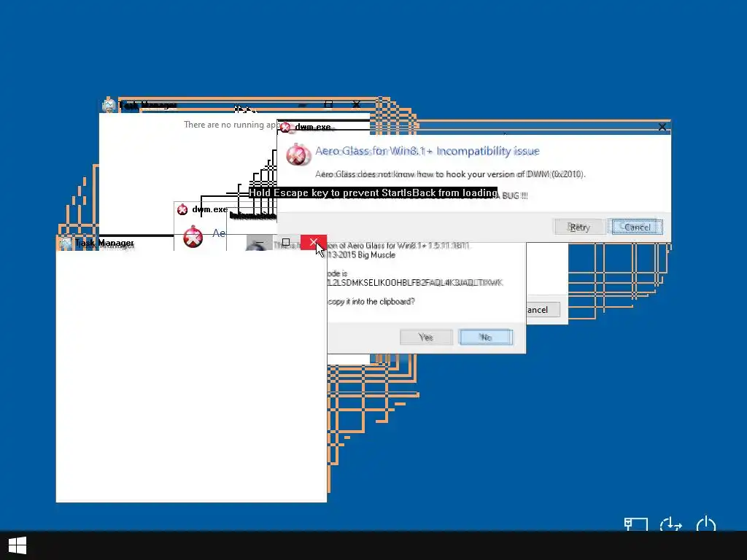Choose Yes to copy code to the clipboard
747x560 pixels.
(426, 337)
